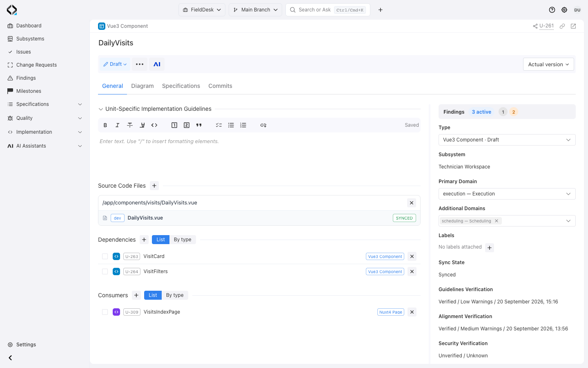The width and height of the screenshot is (588, 368).
Task: Open the Main Branch selector
Action: point(255,10)
